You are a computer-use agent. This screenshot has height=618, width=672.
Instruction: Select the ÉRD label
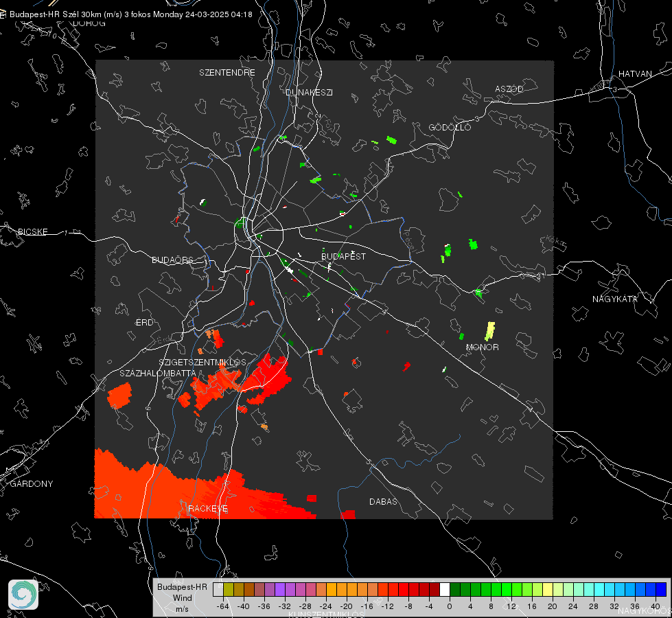[144, 323]
